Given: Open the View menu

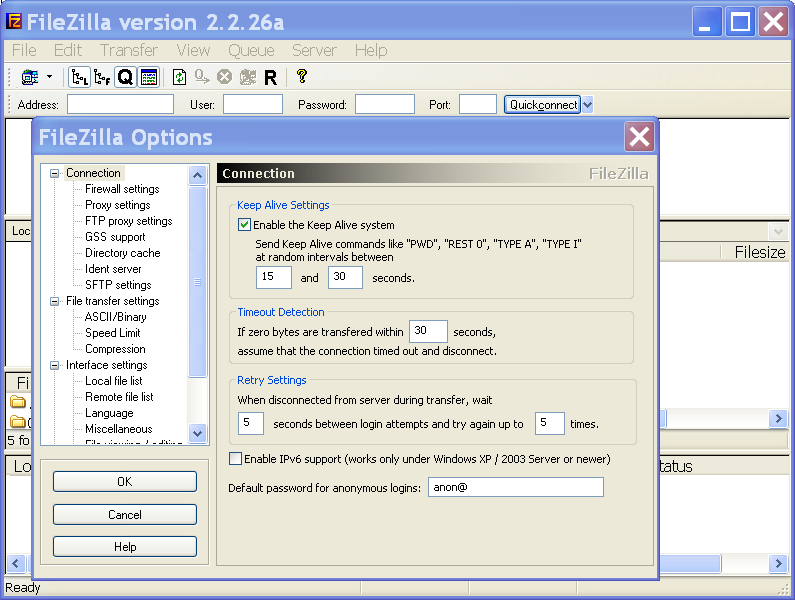Looking at the screenshot, I should [x=193, y=50].
